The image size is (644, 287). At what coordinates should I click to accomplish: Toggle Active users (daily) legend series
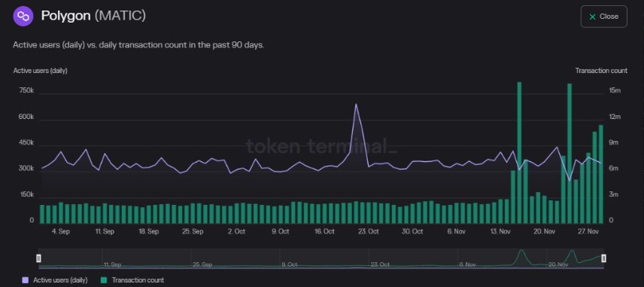click(x=56, y=280)
